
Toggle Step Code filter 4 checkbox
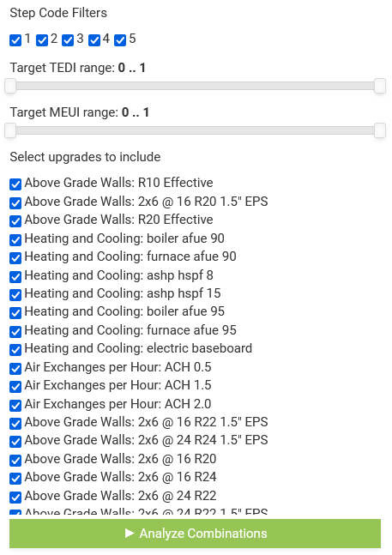[94, 40]
